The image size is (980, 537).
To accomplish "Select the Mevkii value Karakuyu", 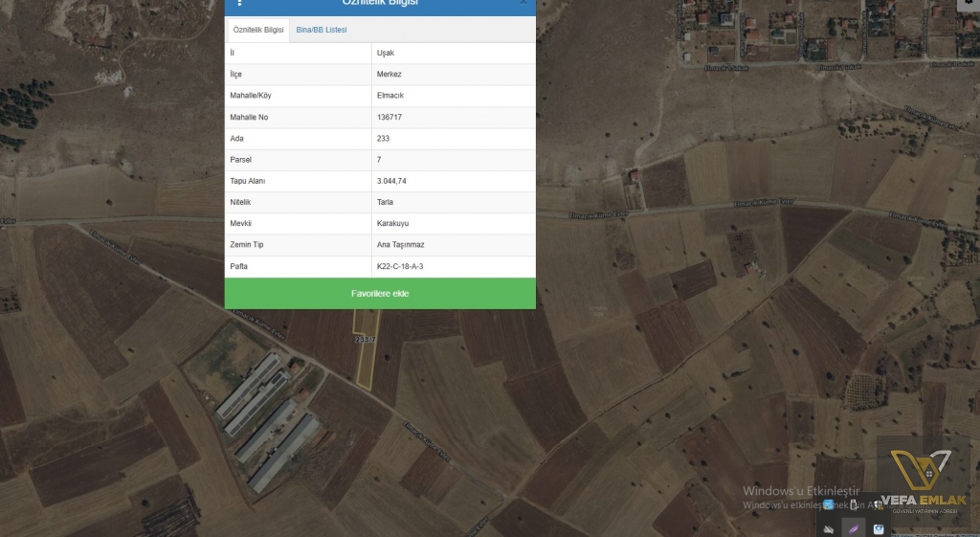I will [x=393, y=224].
